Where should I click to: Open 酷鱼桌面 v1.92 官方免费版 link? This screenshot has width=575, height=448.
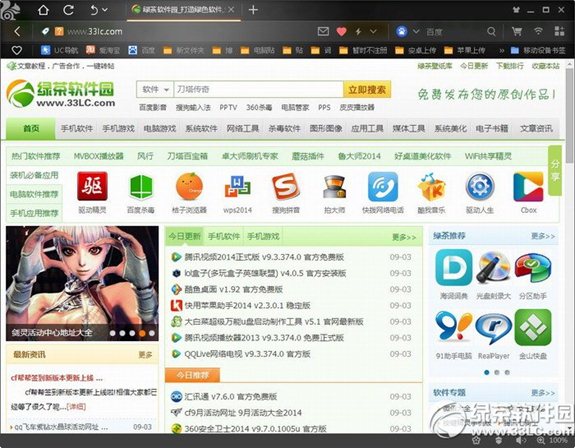(x=233, y=289)
